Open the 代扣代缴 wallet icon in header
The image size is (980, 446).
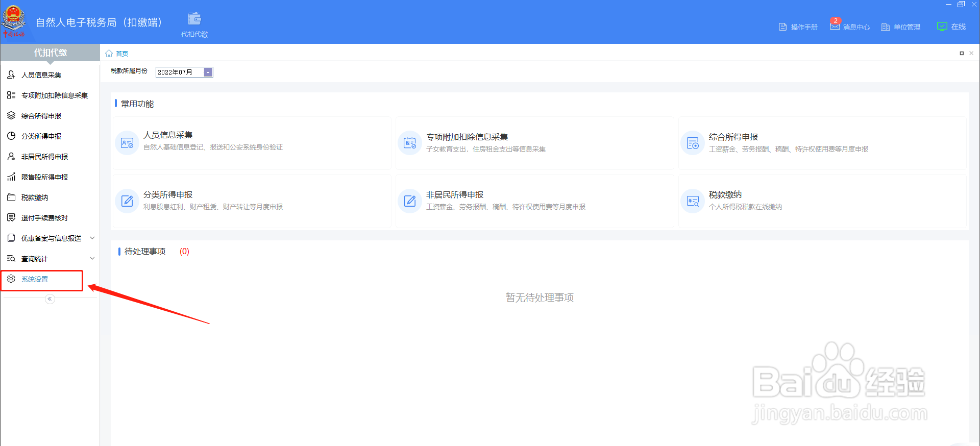click(194, 19)
